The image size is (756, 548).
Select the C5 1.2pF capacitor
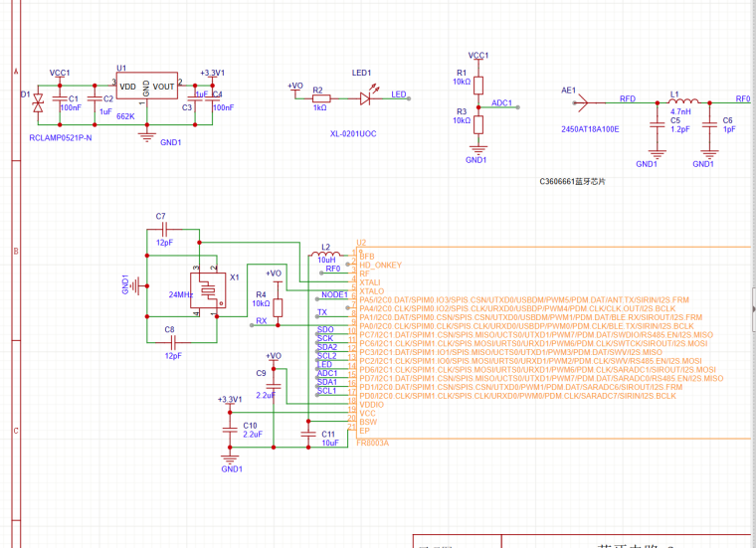click(x=657, y=125)
